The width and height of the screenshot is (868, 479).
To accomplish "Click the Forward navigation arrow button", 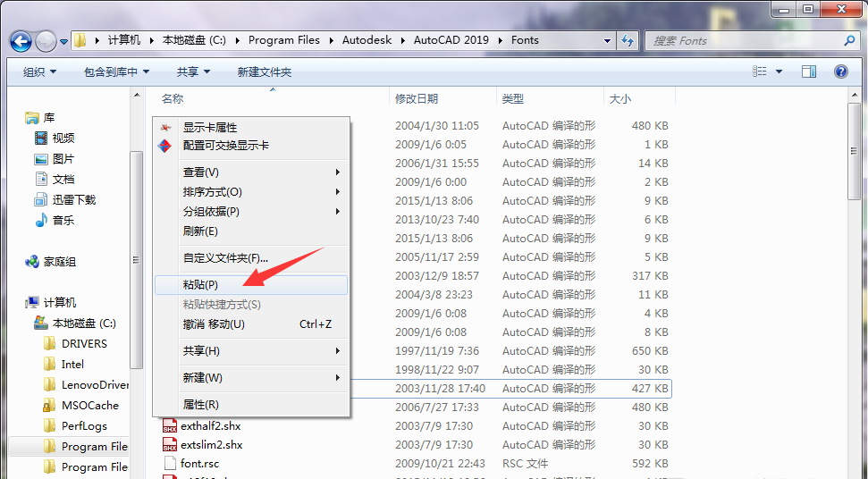I will click(x=46, y=41).
